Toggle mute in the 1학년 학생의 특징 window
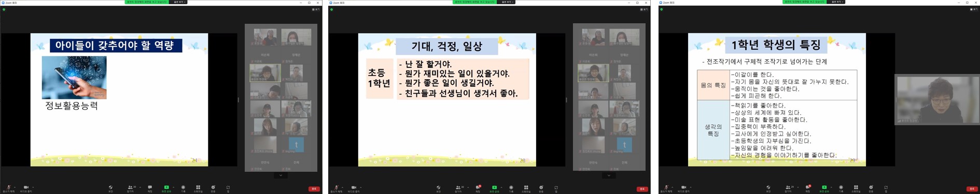The image size is (980, 194). pos(665,188)
